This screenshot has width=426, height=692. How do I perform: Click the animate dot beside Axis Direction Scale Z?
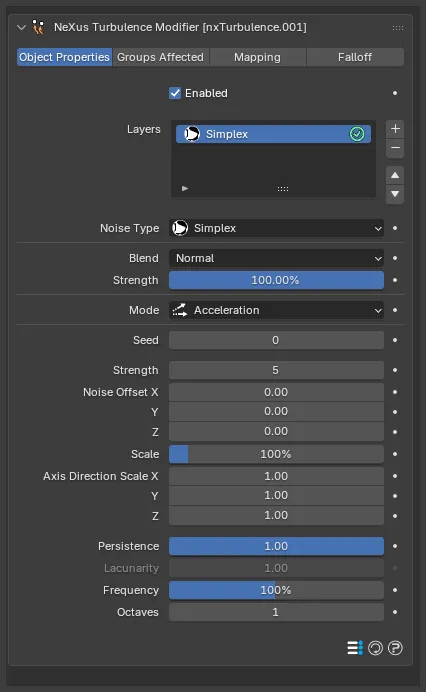click(395, 516)
